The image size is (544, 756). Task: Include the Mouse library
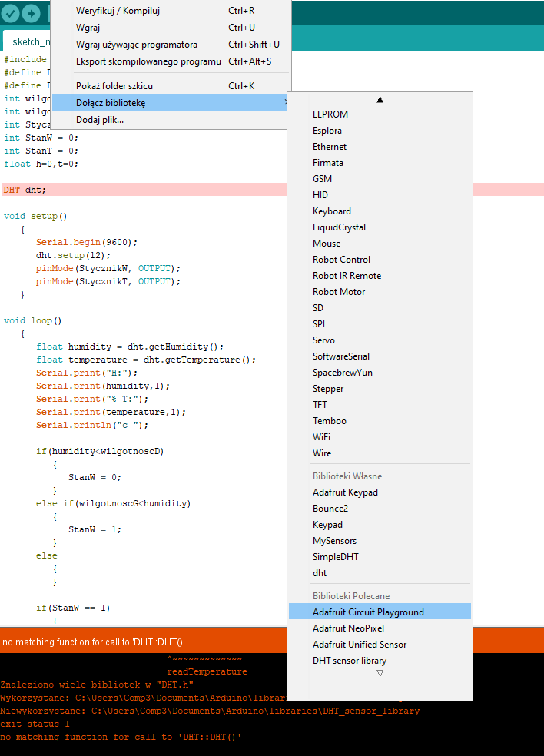point(380,244)
